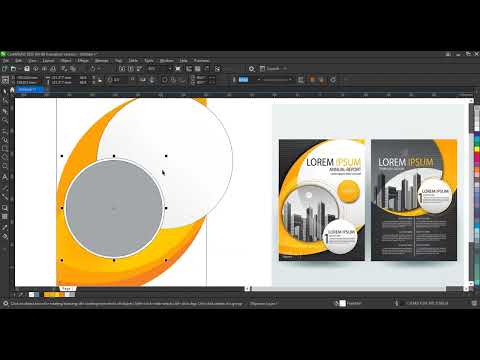Open the Window menu
The image size is (480, 360).
point(166,61)
